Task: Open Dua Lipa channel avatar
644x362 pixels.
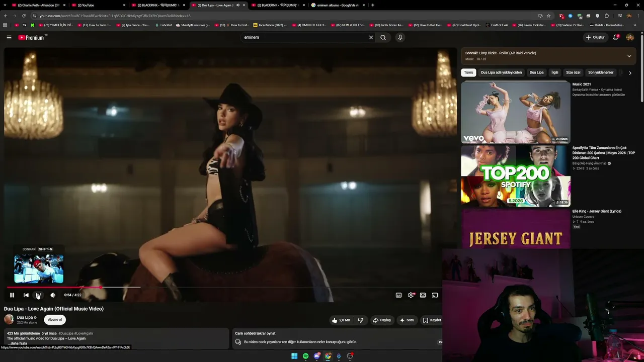Action: tap(9, 319)
